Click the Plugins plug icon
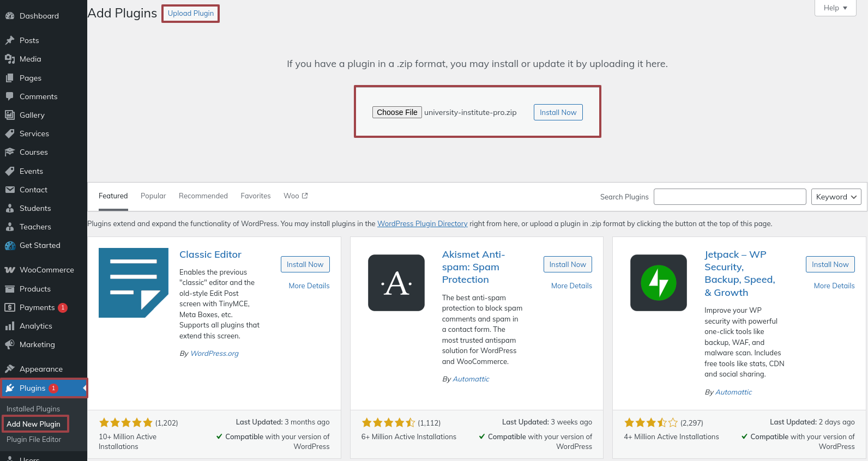Viewport: 868px width, 461px height. click(x=10, y=388)
